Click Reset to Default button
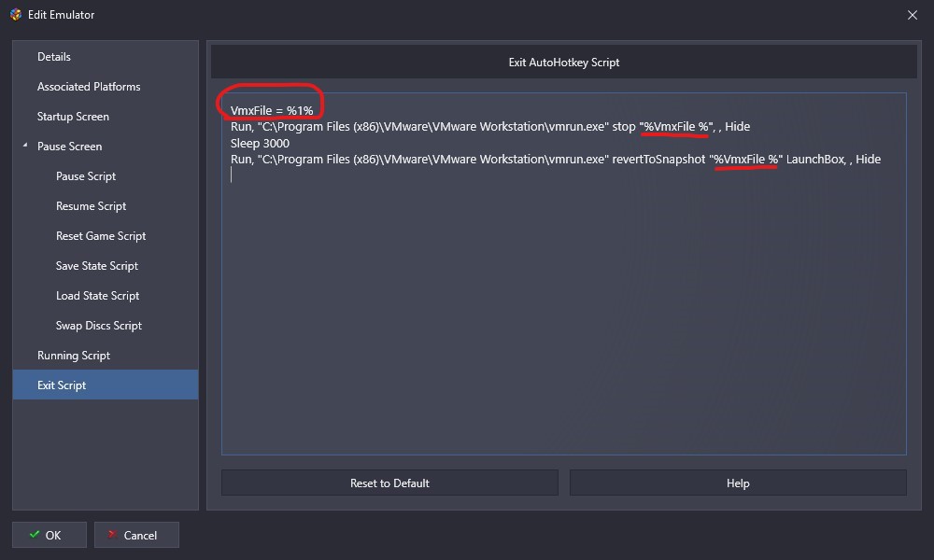Screen dimensions: 934x560 coord(389,483)
